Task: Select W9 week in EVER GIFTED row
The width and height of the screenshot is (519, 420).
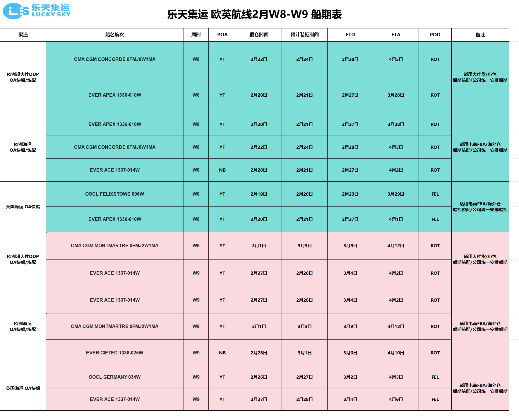Action: [x=196, y=353]
